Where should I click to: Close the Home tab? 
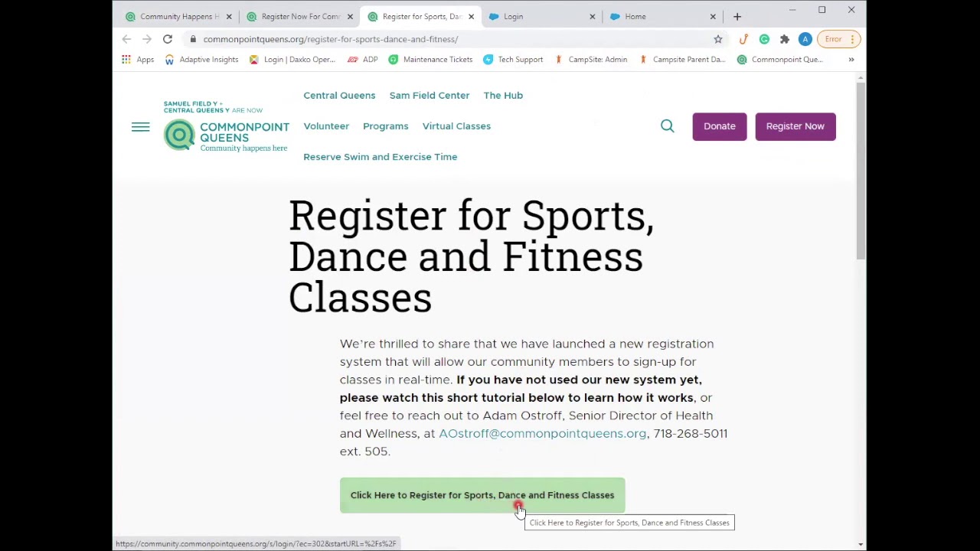(x=713, y=16)
